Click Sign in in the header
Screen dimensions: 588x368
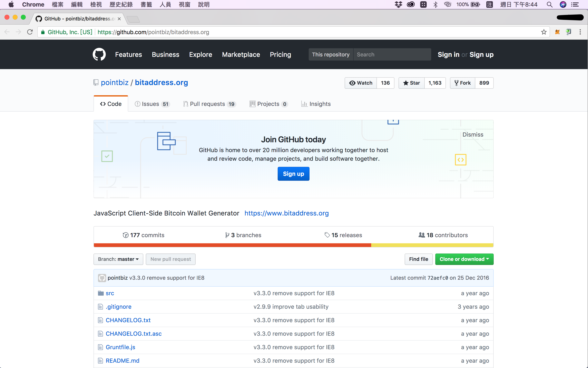pos(449,55)
